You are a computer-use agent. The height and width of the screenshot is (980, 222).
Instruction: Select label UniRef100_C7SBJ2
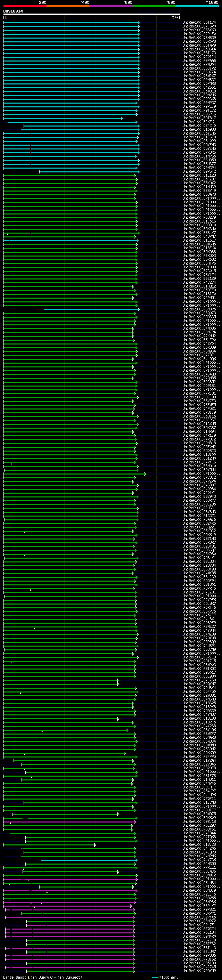199,477
